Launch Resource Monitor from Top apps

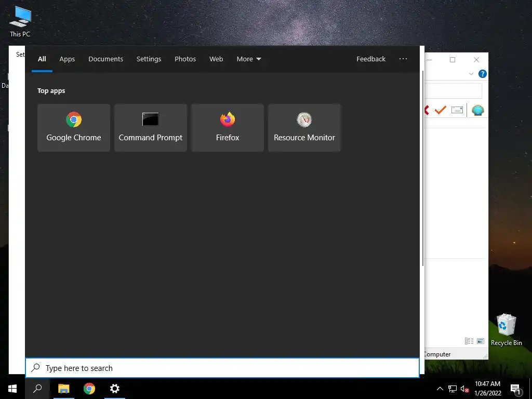[304, 128]
